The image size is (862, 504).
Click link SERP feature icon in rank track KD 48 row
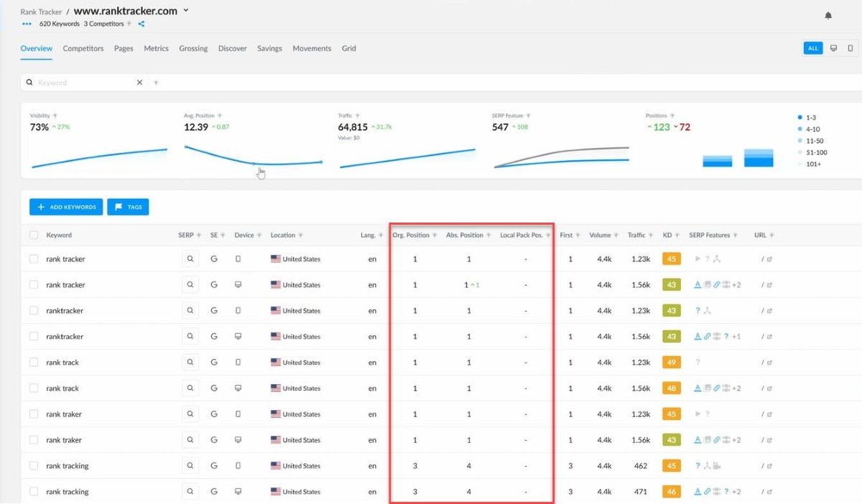point(717,388)
